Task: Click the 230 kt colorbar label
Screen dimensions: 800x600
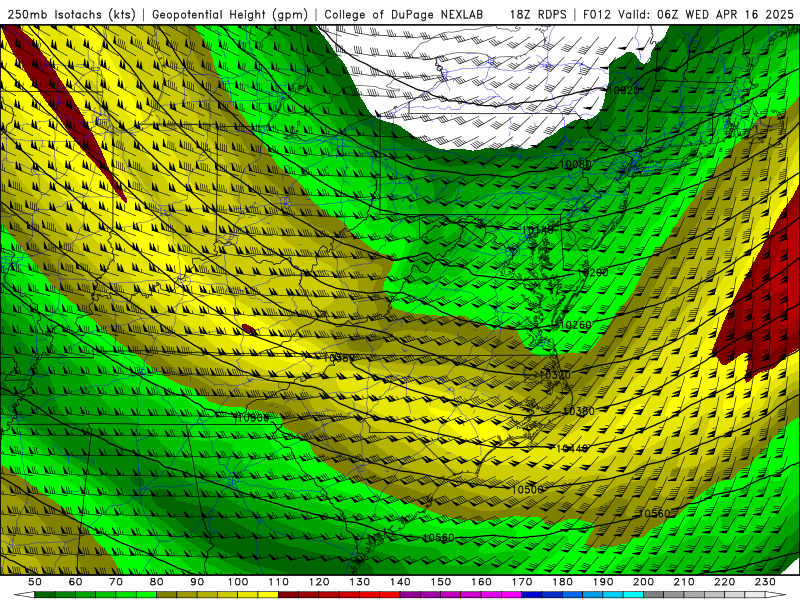Action: pos(765,582)
